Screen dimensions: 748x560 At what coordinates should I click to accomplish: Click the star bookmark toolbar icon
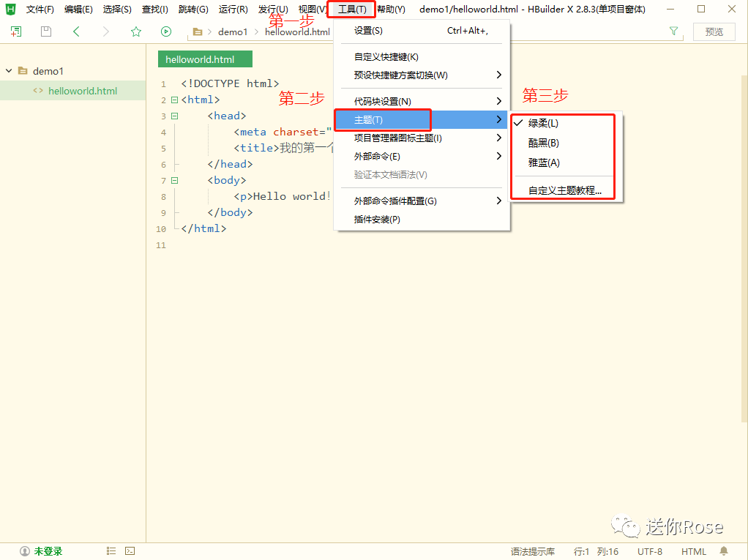click(x=136, y=31)
